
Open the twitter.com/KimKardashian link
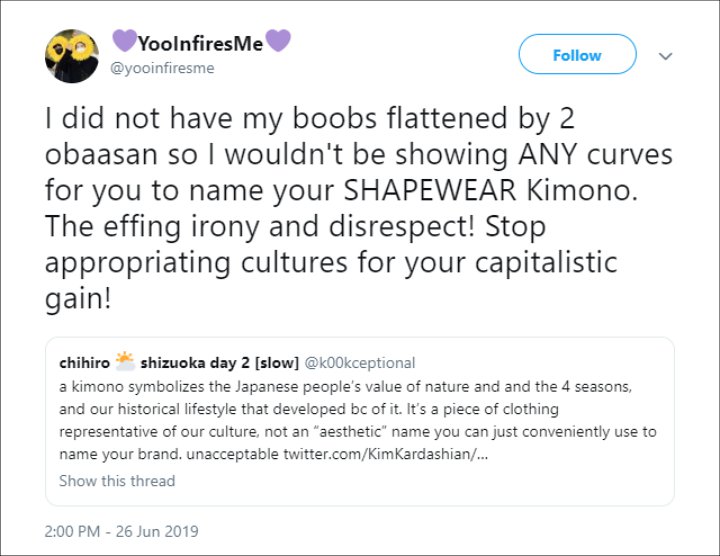point(386,454)
